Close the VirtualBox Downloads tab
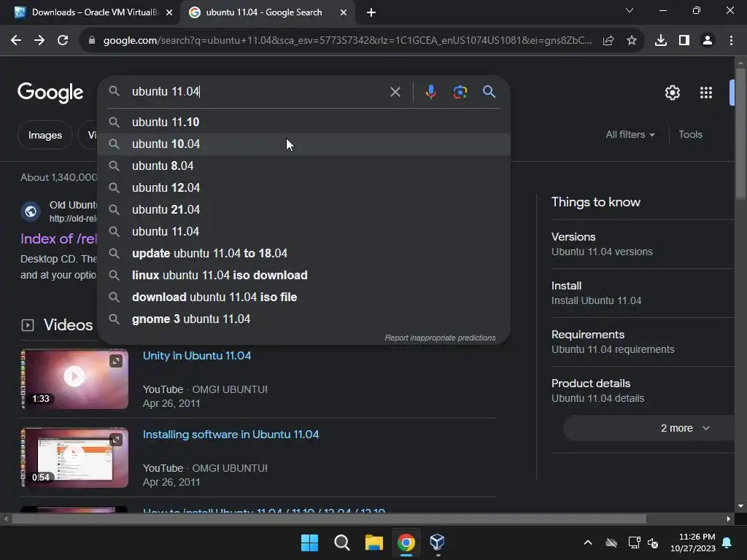The image size is (747, 560). pyautogui.click(x=169, y=12)
